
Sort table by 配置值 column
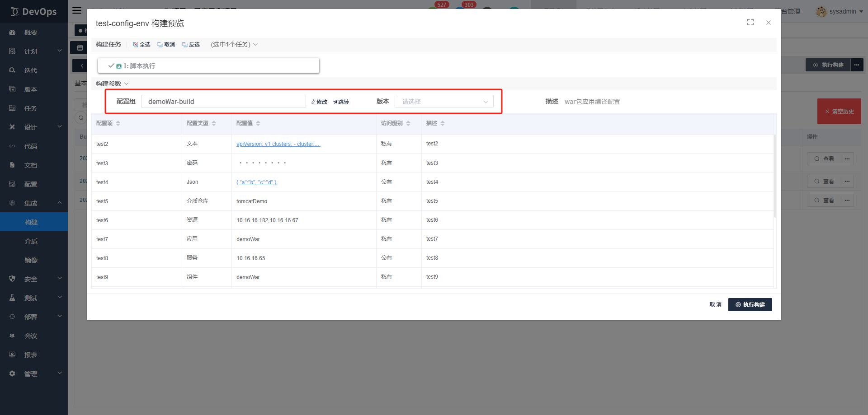point(258,123)
